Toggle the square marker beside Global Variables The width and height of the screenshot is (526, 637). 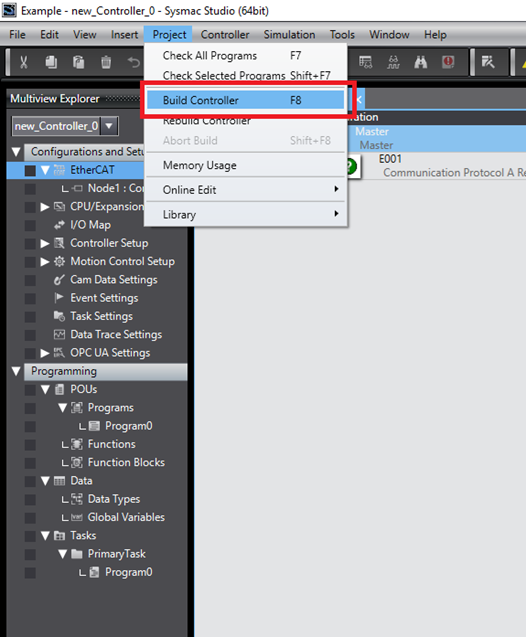pos(30,518)
